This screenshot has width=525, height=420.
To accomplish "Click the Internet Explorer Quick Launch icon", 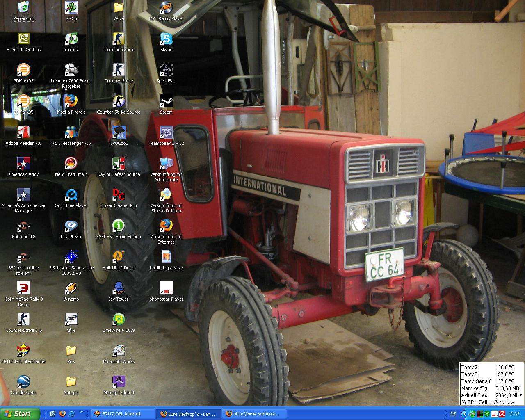I will pos(72,414).
